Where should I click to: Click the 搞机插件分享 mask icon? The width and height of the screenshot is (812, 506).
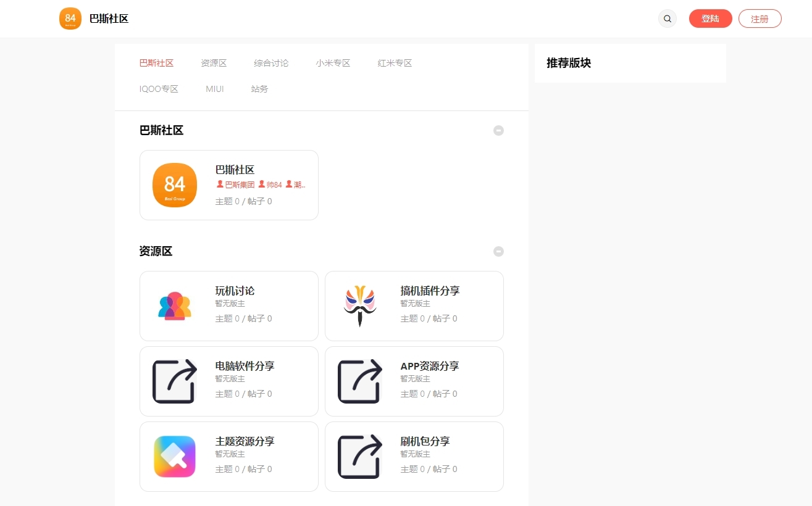click(x=359, y=306)
